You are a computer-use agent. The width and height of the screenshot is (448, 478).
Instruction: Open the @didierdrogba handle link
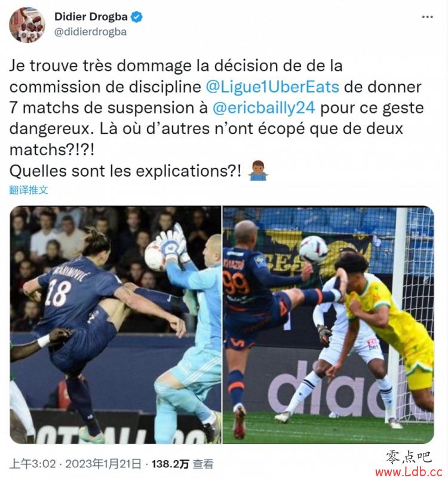pyautogui.click(x=90, y=32)
